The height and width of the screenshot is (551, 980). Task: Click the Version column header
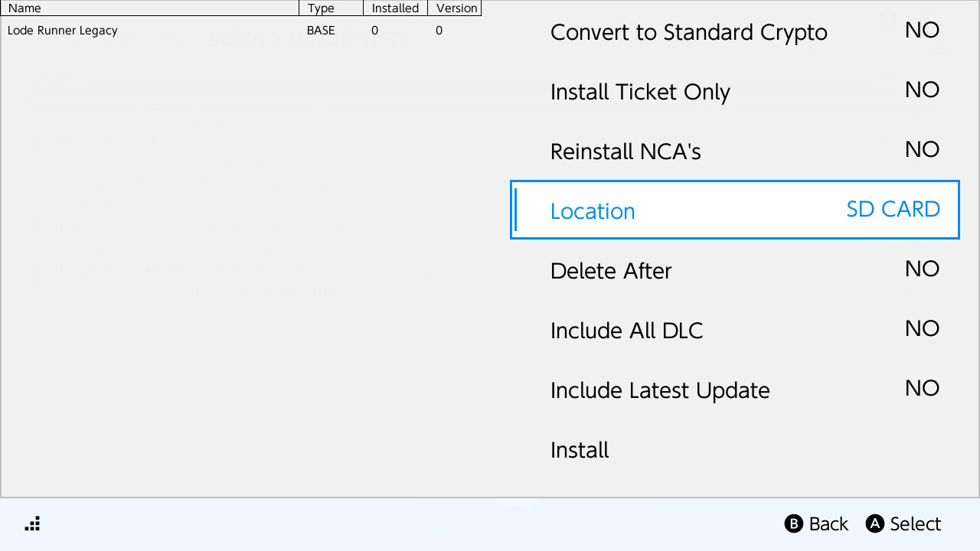(x=456, y=8)
